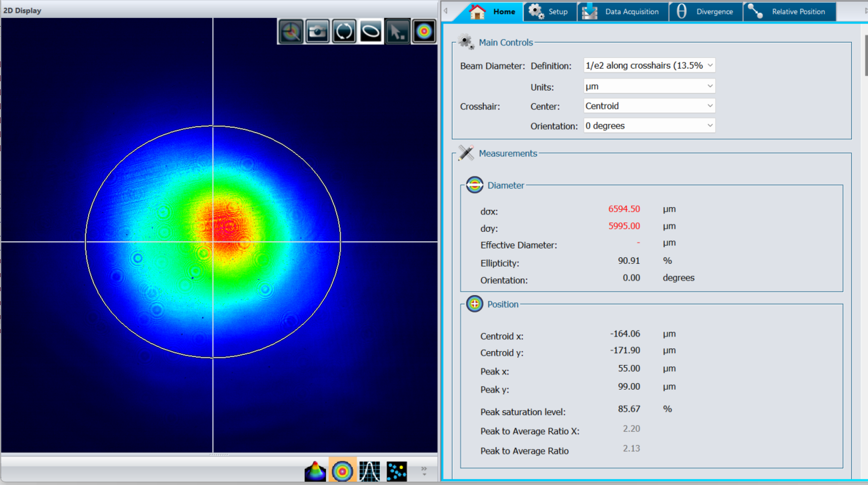Click the circular arrows rotate icon
The width and height of the screenshot is (868, 485).
point(344,31)
